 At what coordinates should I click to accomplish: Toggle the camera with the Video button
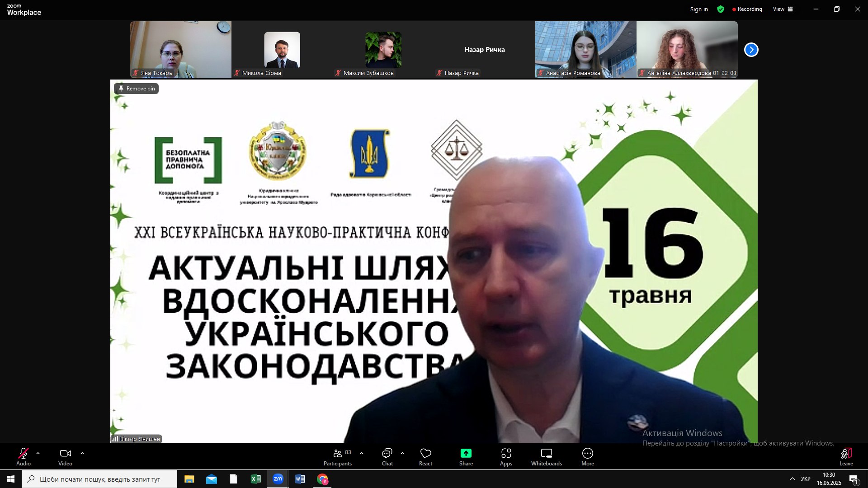tap(65, 454)
